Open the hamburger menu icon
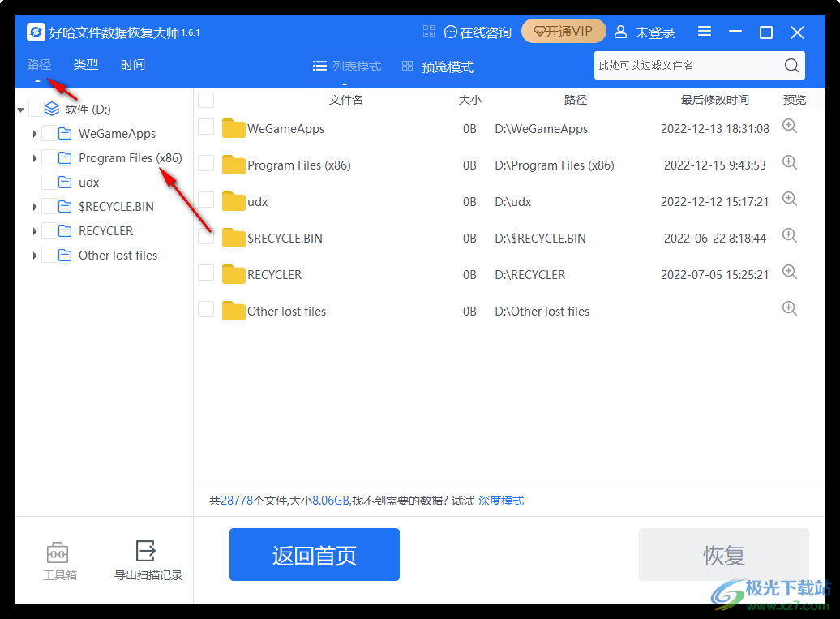Viewport: 840px width, 619px height. [x=705, y=31]
